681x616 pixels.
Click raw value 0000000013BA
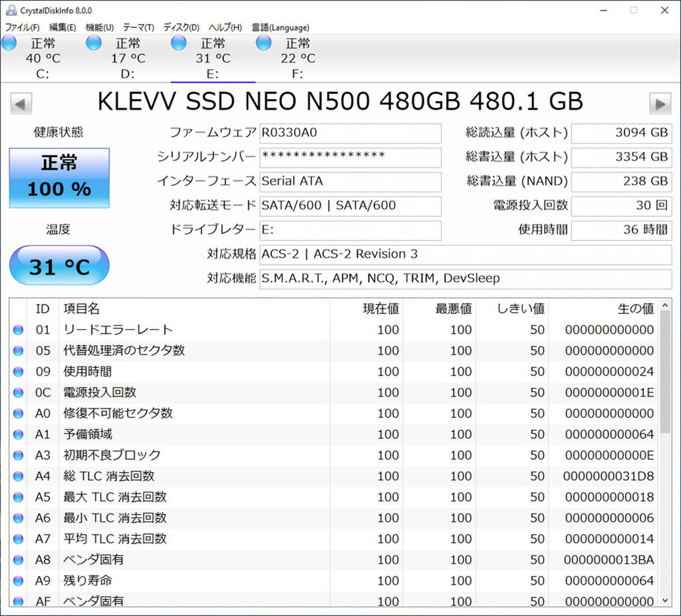[x=609, y=560]
